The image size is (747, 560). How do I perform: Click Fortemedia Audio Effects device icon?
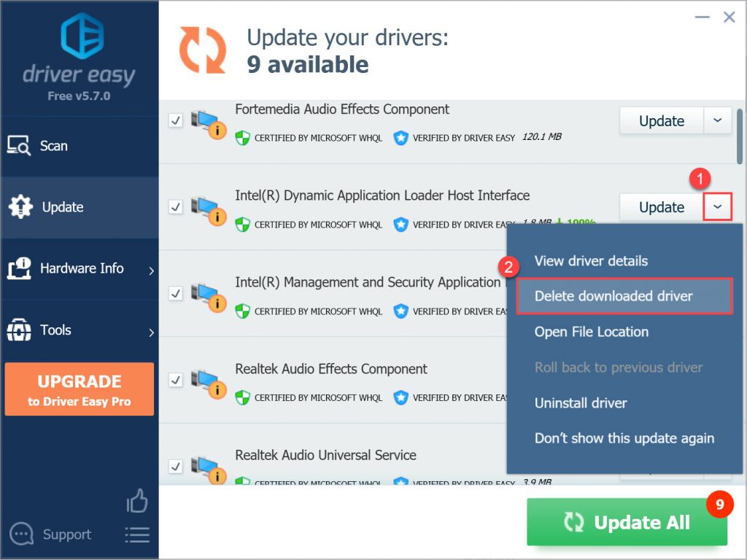[x=207, y=123]
